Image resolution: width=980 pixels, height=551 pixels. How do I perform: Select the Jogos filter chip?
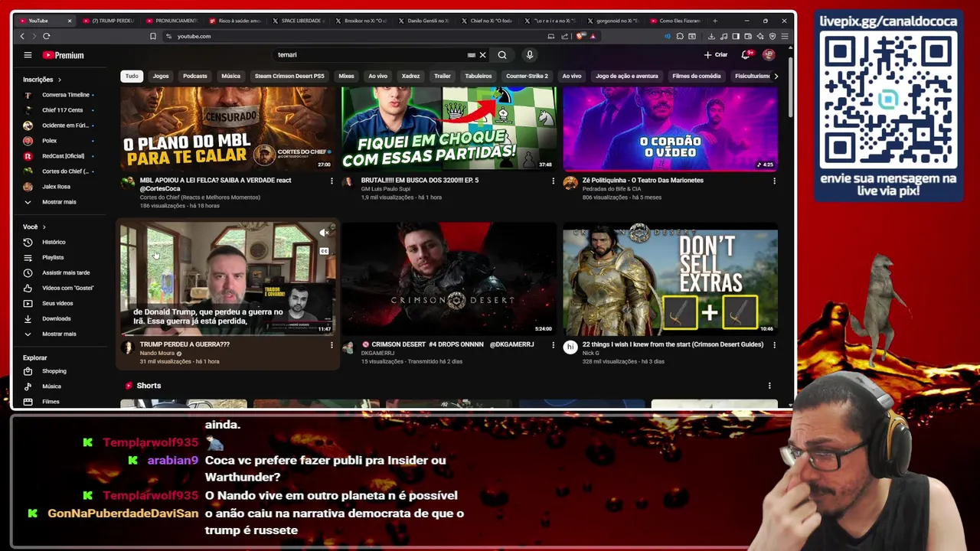coord(161,76)
